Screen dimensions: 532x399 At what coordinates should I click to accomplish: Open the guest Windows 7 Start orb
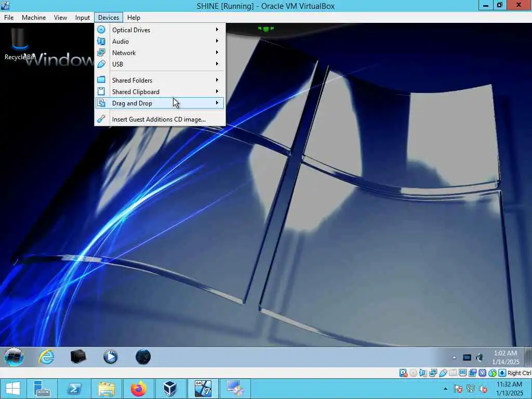tap(14, 357)
